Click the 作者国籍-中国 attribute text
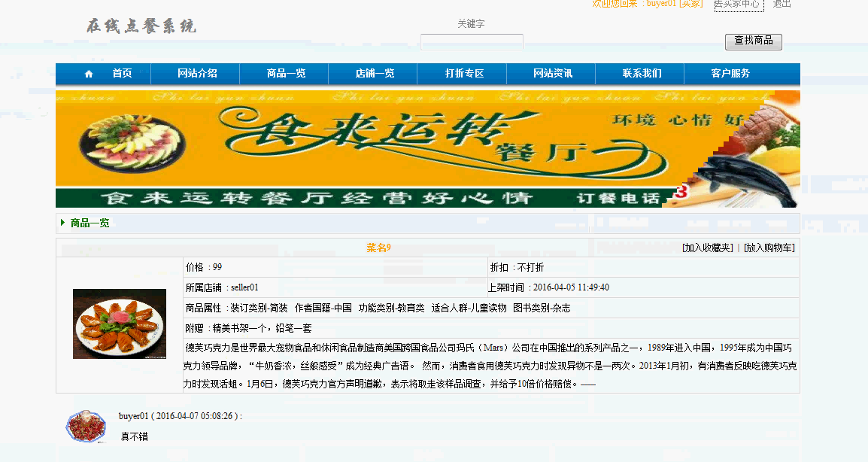The width and height of the screenshot is (868, 462). point(323,308)
